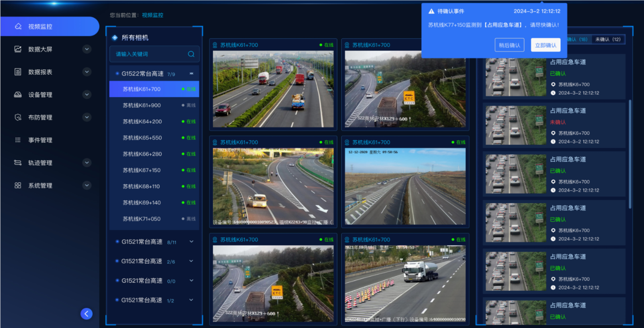The height and width of the screenshot is (328, 644).
Task: Click the 事件管理 list icon
Action: pyautogui.click(x=18, y=140)
